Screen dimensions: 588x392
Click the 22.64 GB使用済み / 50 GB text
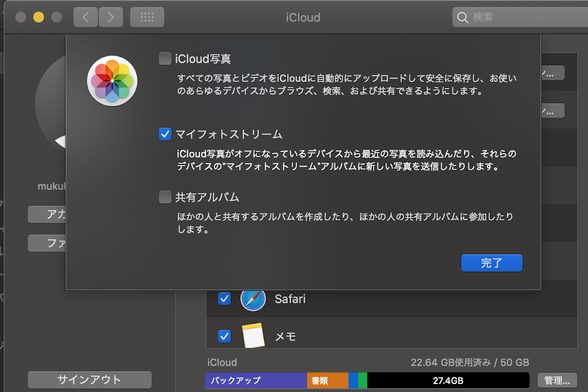click(470, 362)
